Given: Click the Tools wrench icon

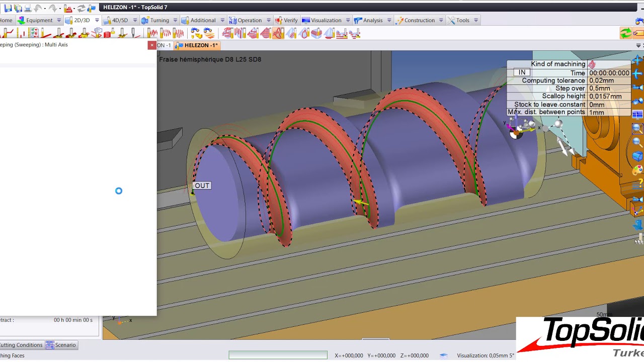Looking at the screenshot, I should (451, 20).
